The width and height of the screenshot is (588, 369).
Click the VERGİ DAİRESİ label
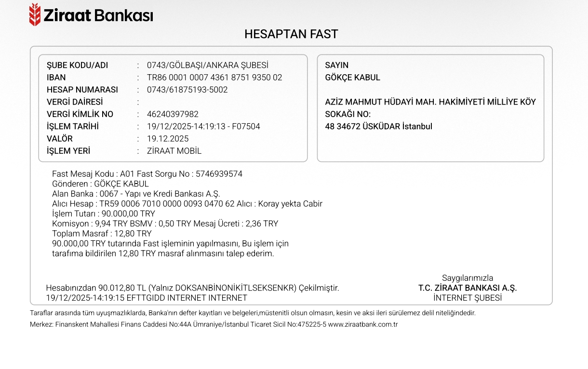click(x=75, y=102)
